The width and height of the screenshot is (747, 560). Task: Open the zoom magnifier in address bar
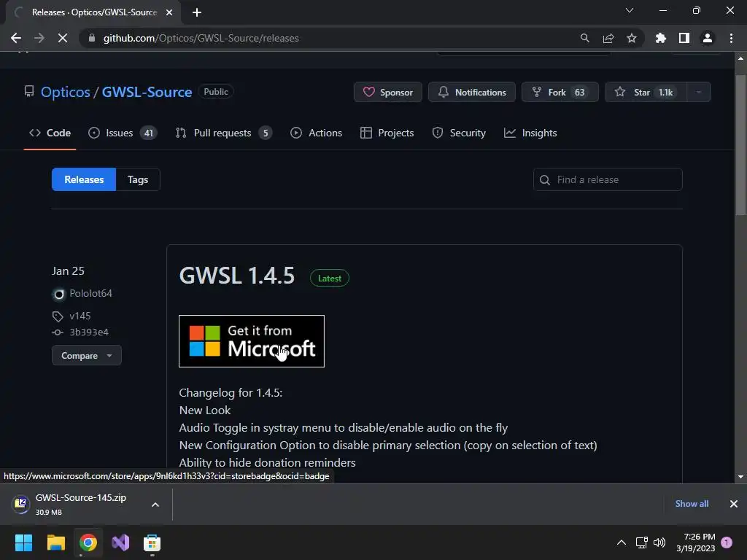tap(584, 38)
